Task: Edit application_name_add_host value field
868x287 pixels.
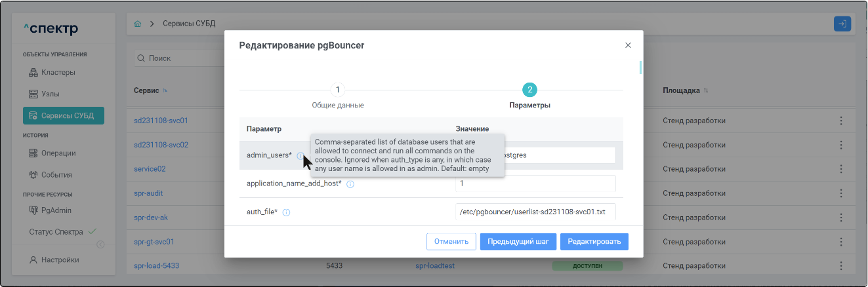Action: click(x=535, y=183)
